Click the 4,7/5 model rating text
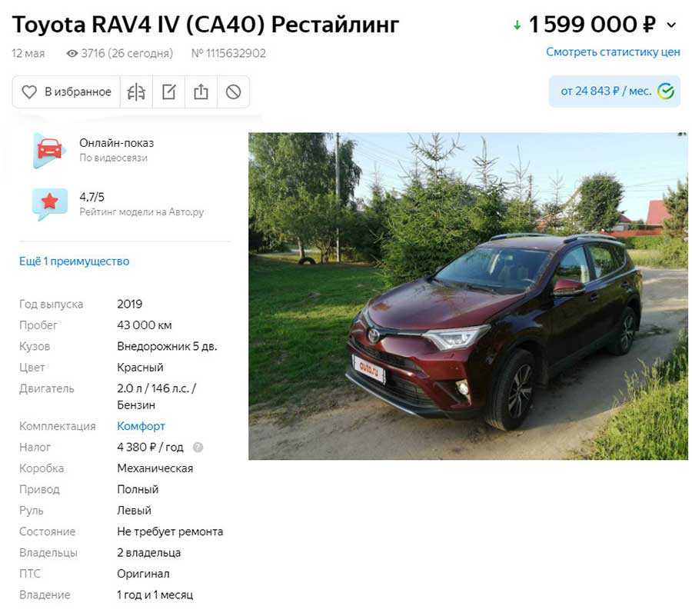Screen dimensions: 692x616 coord(91,197)
